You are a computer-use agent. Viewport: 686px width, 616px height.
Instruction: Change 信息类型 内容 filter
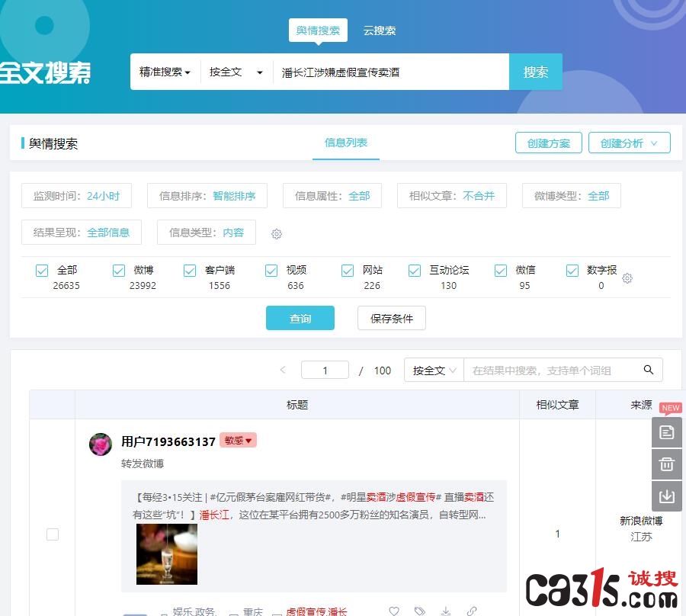[207, 233]
